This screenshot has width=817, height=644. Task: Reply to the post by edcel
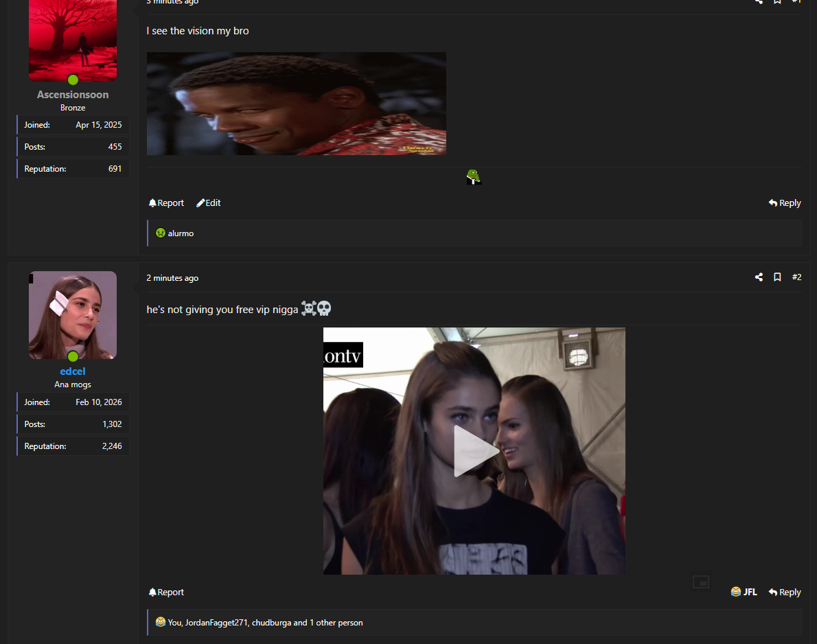click(x=785, y=593)
